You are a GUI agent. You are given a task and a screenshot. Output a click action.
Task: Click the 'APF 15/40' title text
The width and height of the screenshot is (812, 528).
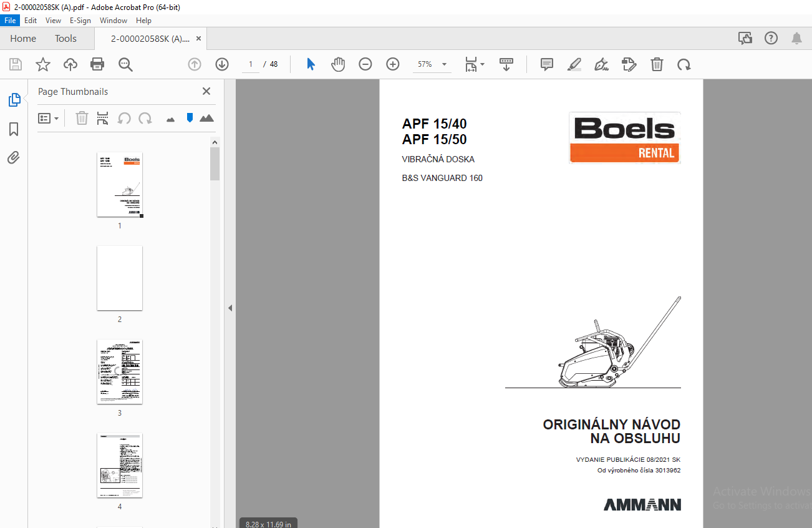point(434,124)
